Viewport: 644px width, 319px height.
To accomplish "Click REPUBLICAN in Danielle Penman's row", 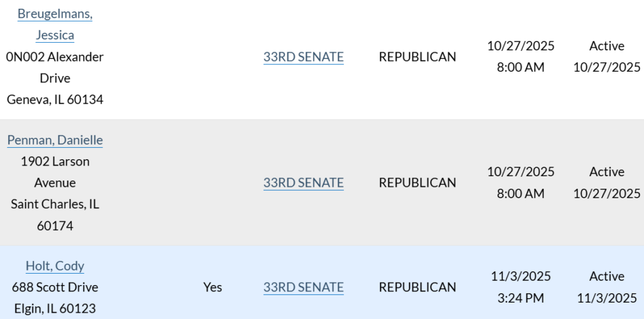I will (x=417, y=182).
